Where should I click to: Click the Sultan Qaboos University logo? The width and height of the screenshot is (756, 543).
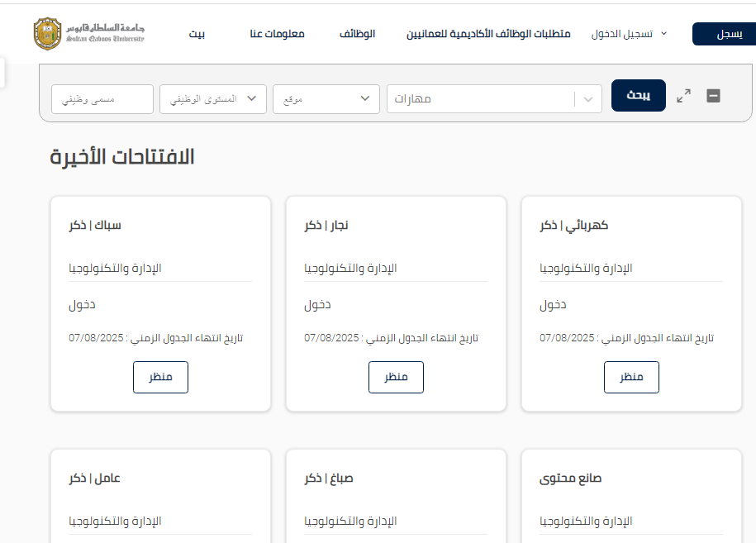[x=89, y=34]
